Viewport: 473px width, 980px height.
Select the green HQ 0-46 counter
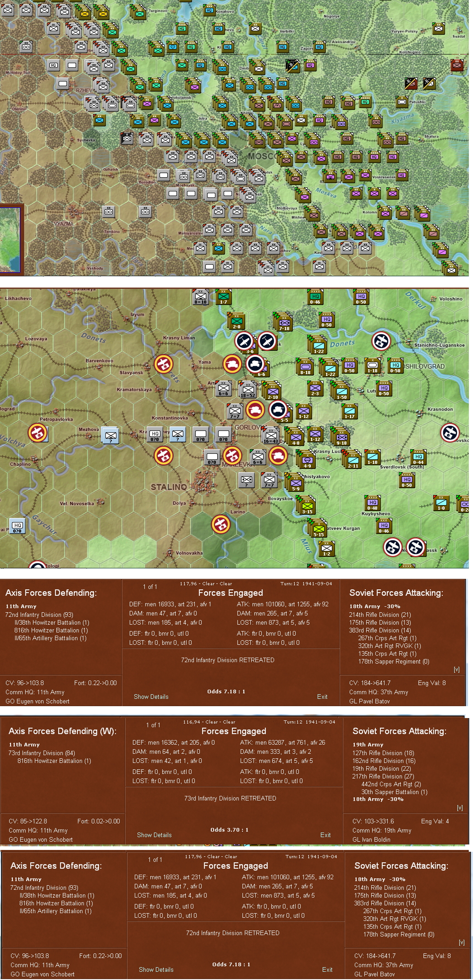(315, 297)
